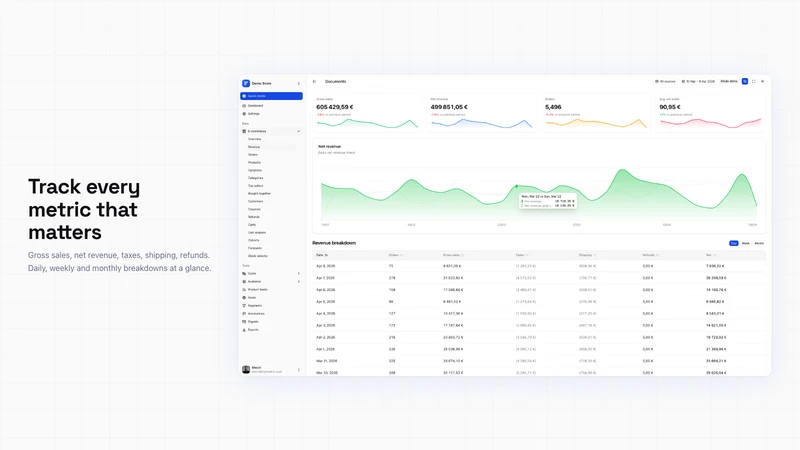Click the Audience icon in Tools
Viewport: 800px width, 450px height.
tap(244, 282)
